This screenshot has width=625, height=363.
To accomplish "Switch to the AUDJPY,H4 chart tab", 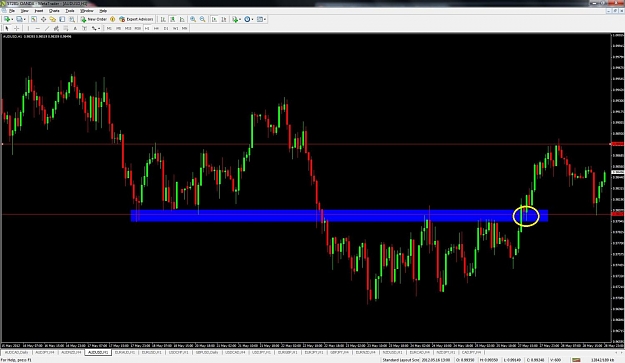I will click(45, 353).
